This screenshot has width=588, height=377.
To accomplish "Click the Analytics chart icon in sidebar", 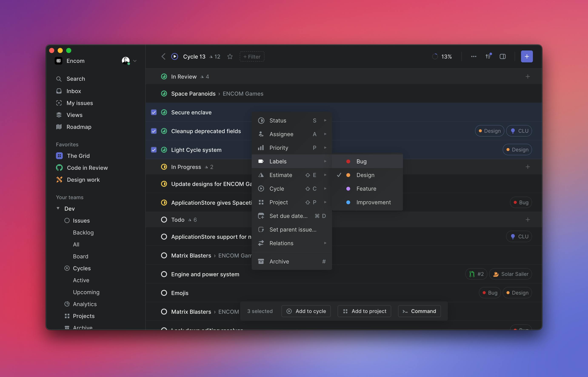I will coord(67,304).
